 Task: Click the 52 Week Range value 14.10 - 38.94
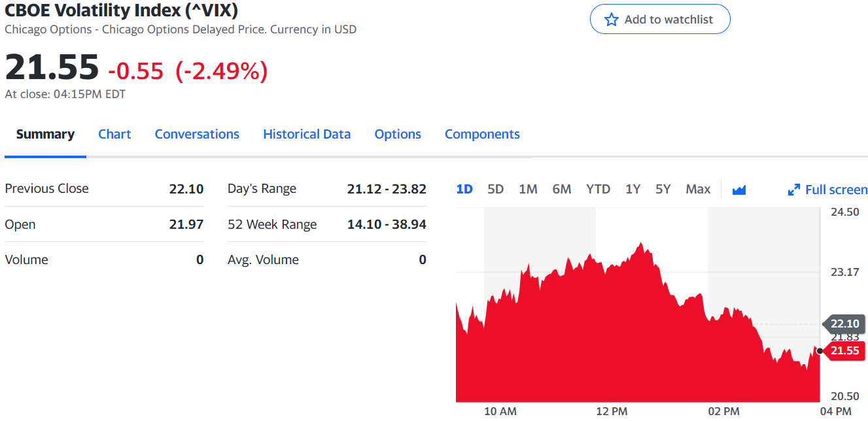coord(387,224)
